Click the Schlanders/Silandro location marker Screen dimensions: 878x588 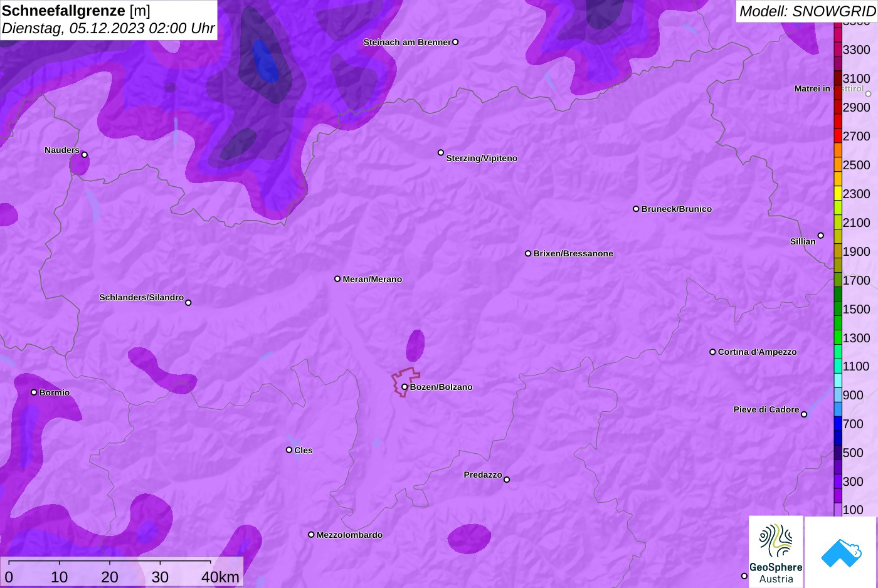click(x=188, y=303)
